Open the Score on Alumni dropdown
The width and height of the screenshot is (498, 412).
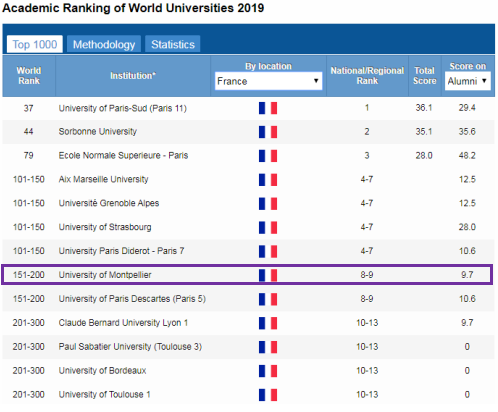coord(467,81)
